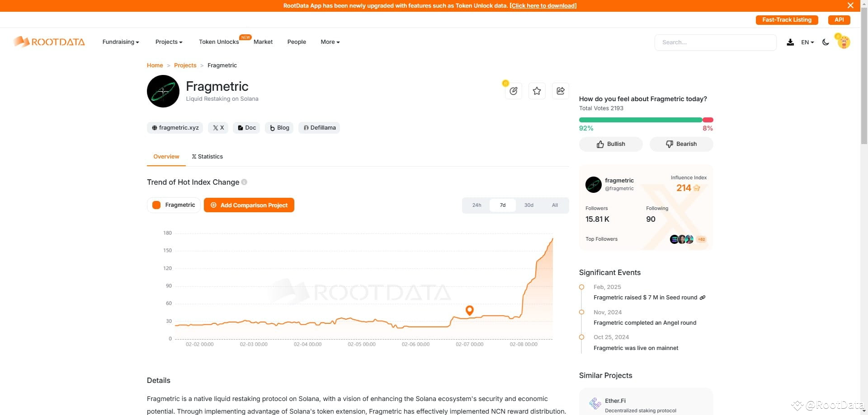Click the Add Comparison Project button
868x415 pixels.
249,205
